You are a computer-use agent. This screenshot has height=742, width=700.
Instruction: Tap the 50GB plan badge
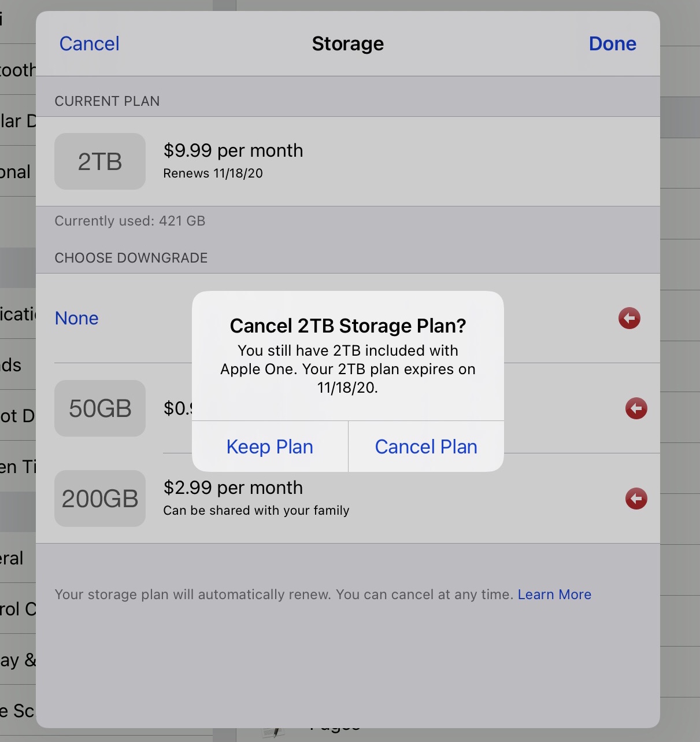100,408
